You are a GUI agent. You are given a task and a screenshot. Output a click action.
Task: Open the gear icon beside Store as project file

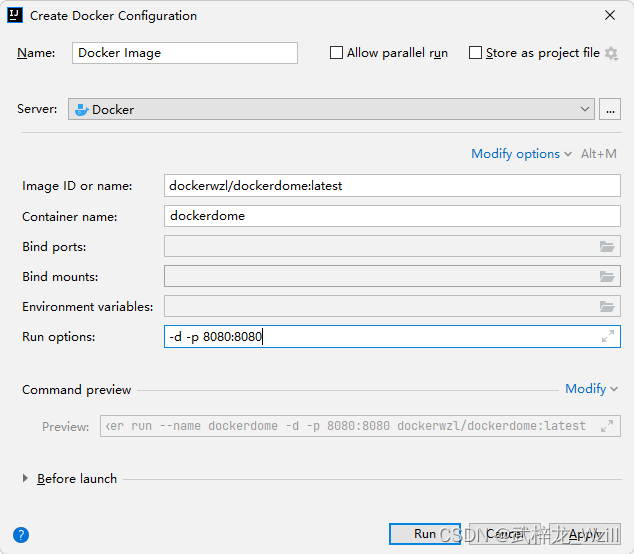click(x=611, y=53)
